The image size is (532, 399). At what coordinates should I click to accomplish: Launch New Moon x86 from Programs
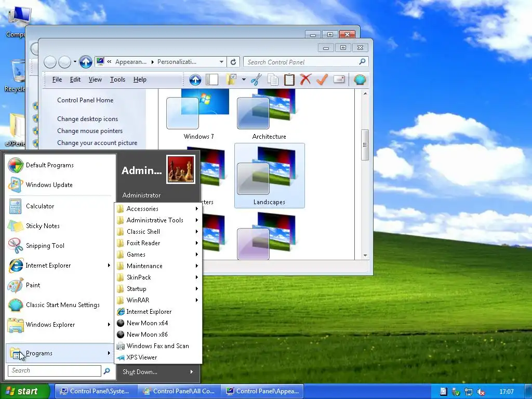tap(158, 335)
